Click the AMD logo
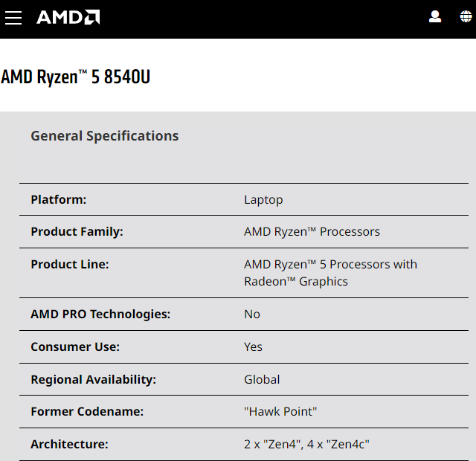 (x=68, y=17)
